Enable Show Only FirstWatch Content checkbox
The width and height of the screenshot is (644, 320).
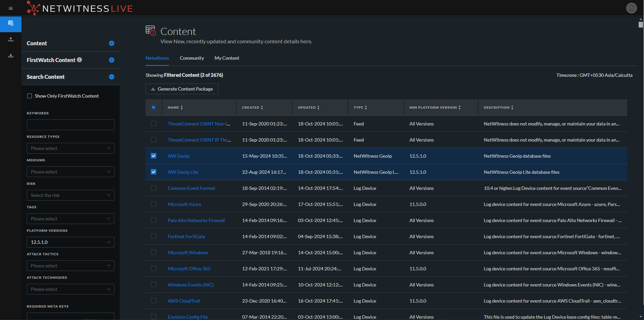coord(30,96)
